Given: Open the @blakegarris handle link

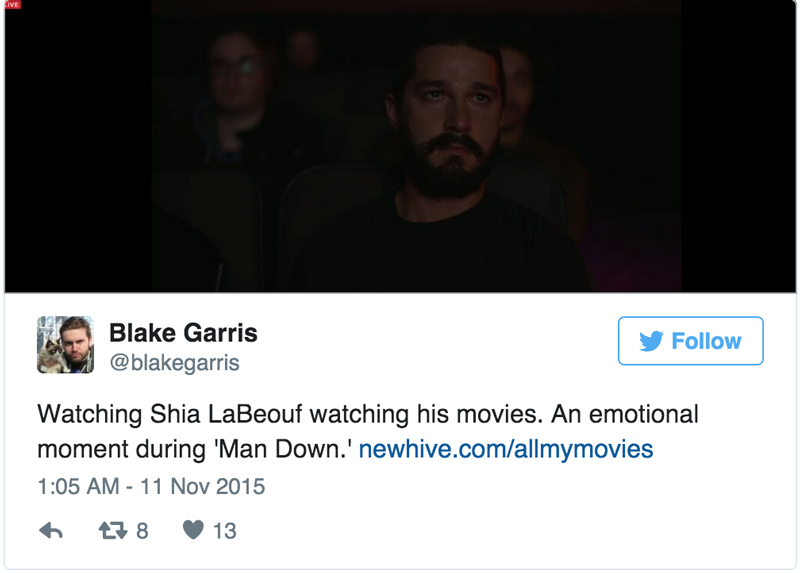Looking at the screenshot, I should click(x=174, y=363).
